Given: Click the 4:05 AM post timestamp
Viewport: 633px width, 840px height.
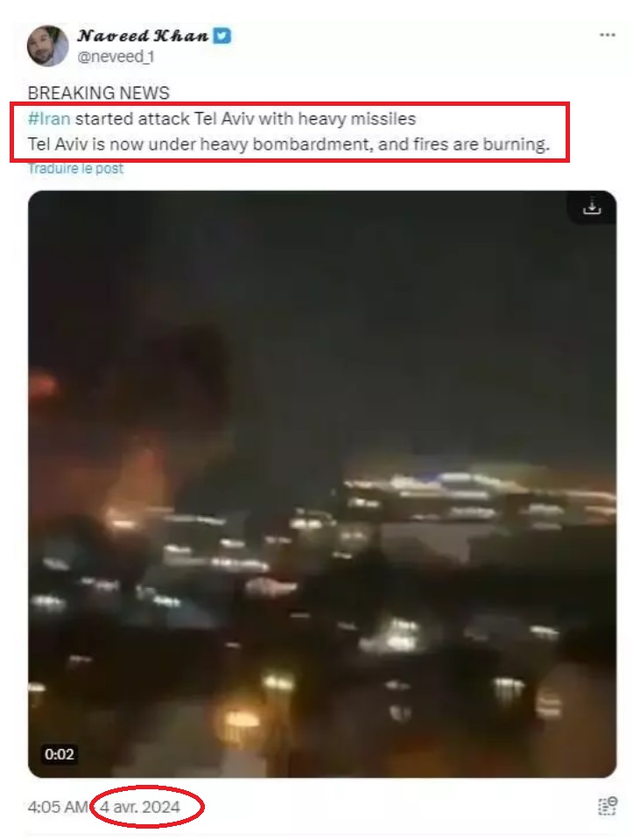Looking at the screenshot, I should [x=58, y=806].
